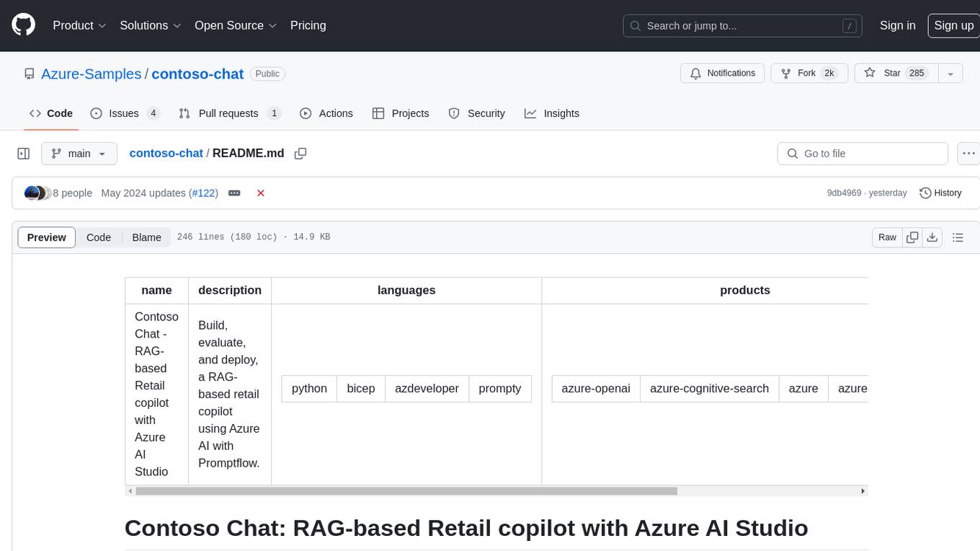This screenshot has width=980, height=551.
Task: Click the 'bicep' table cell
Action: [361, 389]
